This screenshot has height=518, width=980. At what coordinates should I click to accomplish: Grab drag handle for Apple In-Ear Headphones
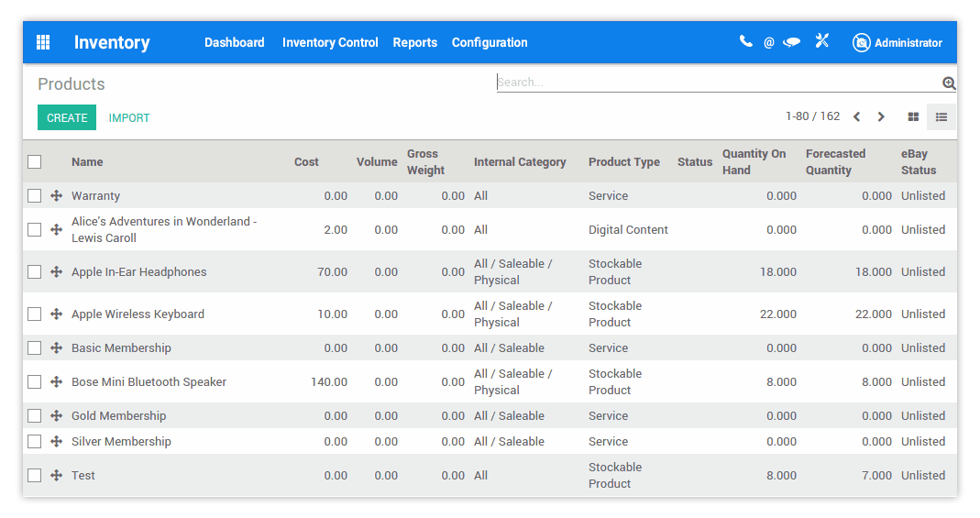(56, 271)
